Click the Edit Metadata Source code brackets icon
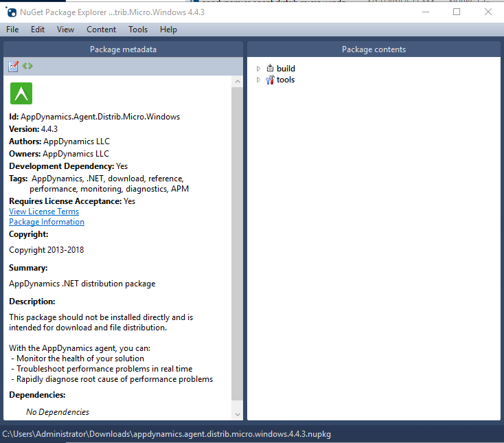504x443 pixels. (x=27, y=66)
